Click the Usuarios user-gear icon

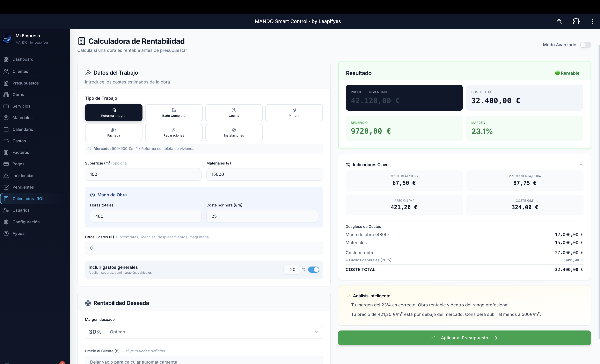tap(6, 210)
